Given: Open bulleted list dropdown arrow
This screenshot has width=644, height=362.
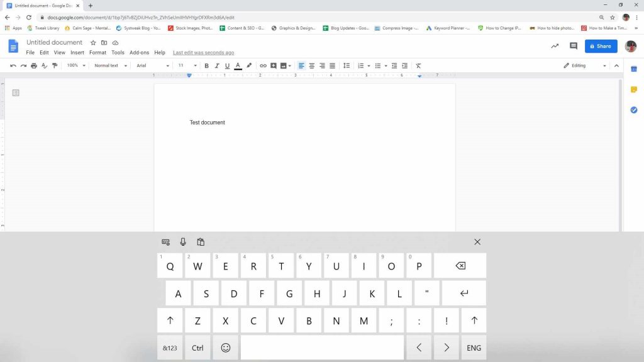Looking at the screenshot, I should [386, 65].
